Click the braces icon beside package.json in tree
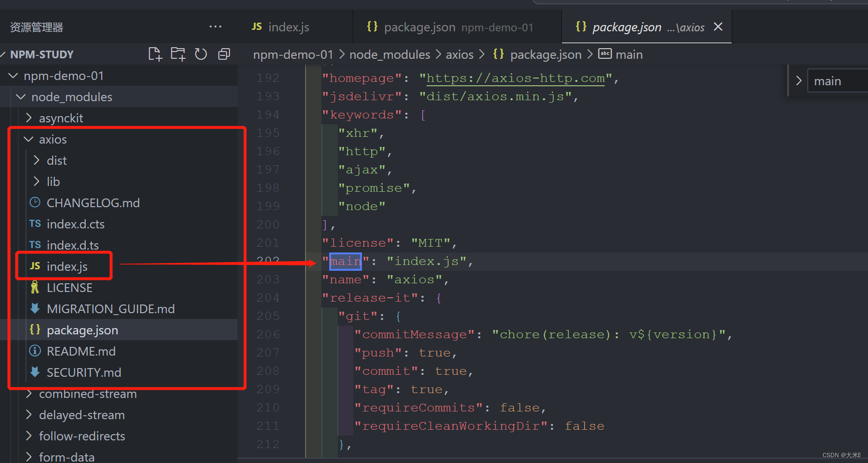 35,330
